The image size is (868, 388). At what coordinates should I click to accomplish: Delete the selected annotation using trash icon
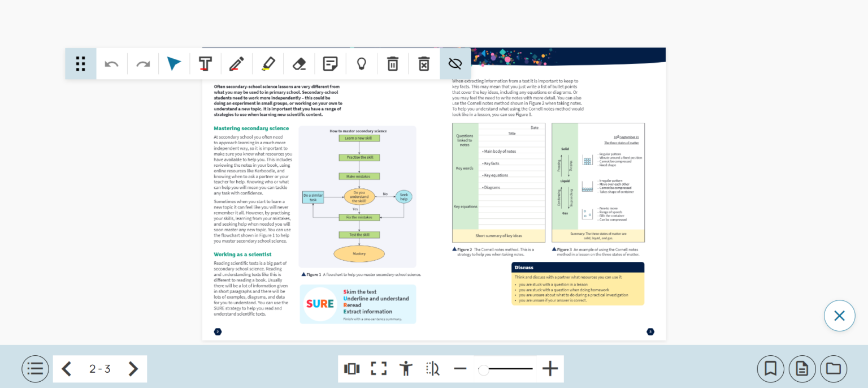coord(392,63)
